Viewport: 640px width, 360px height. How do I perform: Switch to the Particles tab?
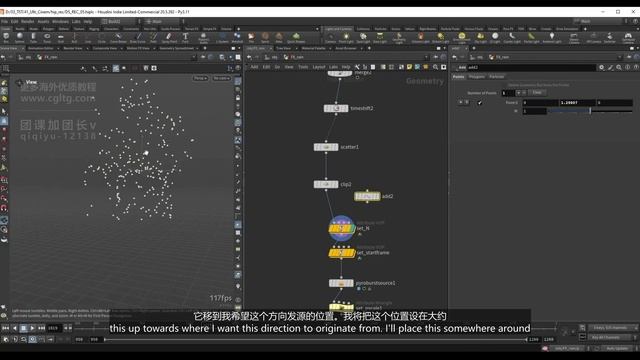point(497,77)
